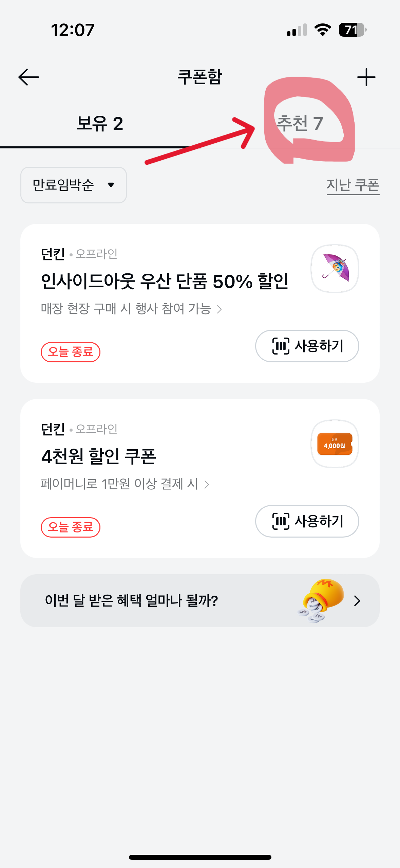Tap the chevron on the benefits banner
This screenshot has height=868, width=400.
357,601
